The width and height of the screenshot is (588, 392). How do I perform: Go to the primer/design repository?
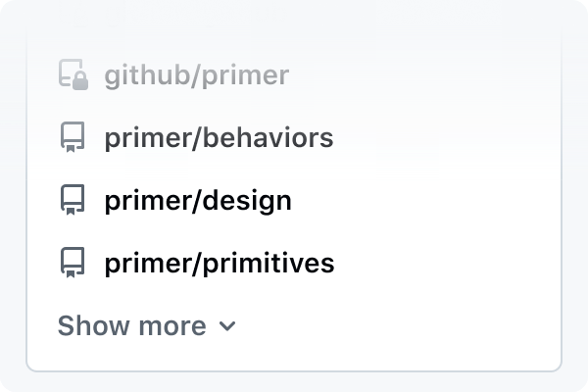(x=198, y=201)
